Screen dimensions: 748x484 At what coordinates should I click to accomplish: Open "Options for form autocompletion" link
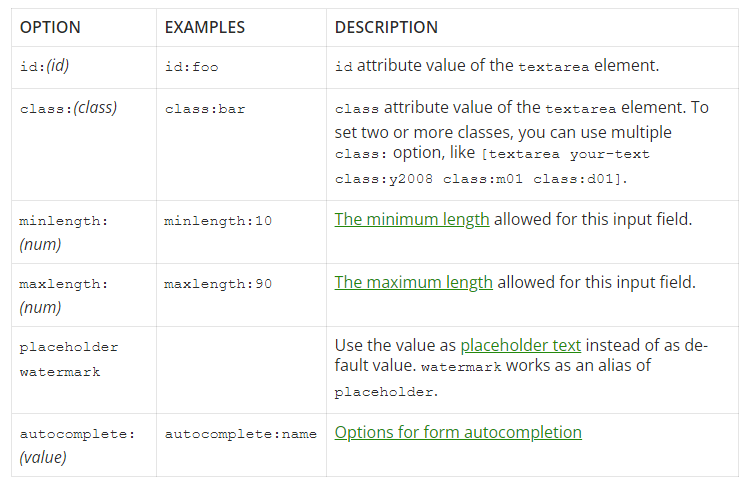(x=458, y=433)
